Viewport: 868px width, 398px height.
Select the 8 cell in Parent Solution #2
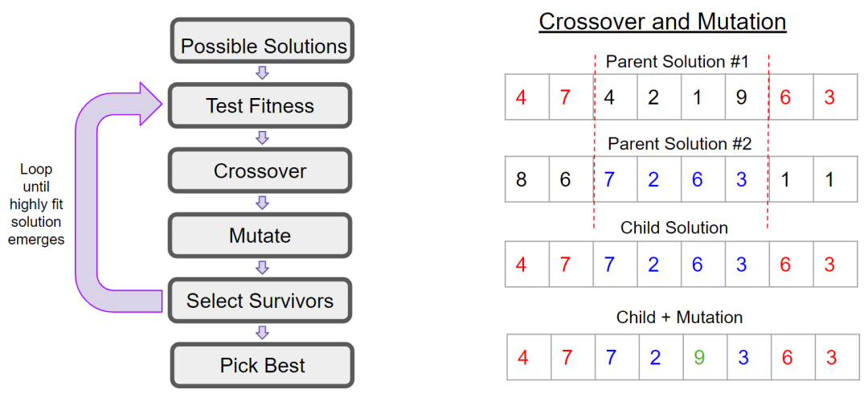[x=521, y=180]
